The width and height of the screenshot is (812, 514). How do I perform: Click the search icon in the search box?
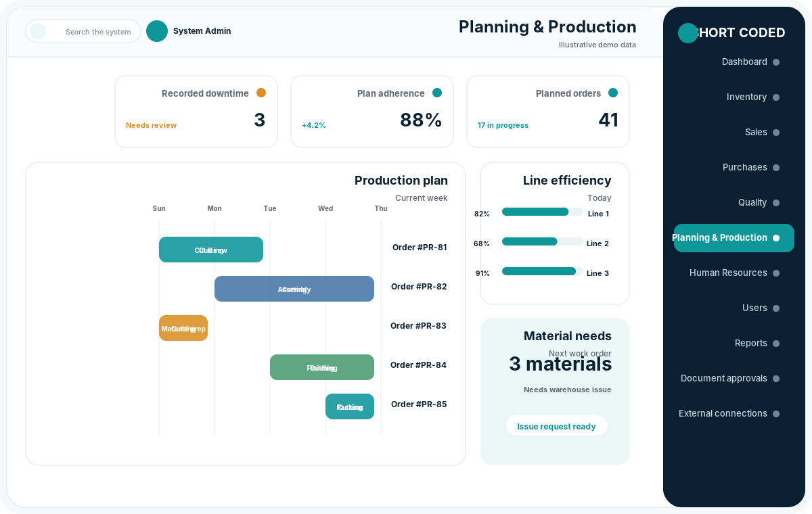(38, 31)
